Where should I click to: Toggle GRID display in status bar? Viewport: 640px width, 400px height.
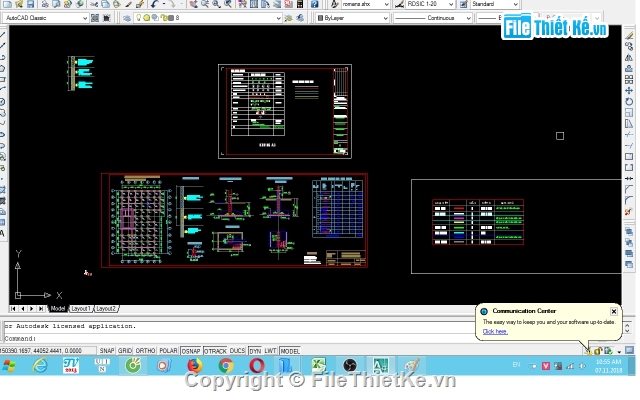tap(125, 351)
